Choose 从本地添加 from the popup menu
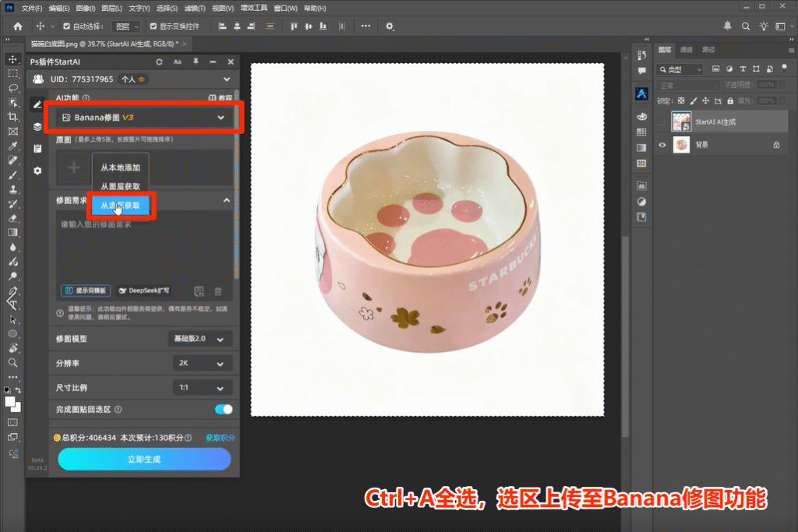The image size is (798, 532). 120,167
